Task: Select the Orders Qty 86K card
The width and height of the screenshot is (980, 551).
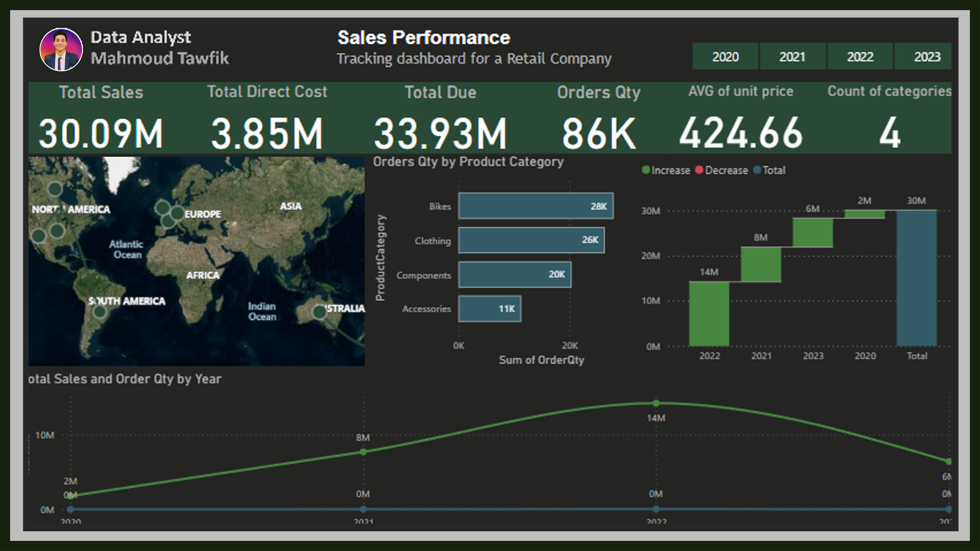Action: click(x=599, y=118)
